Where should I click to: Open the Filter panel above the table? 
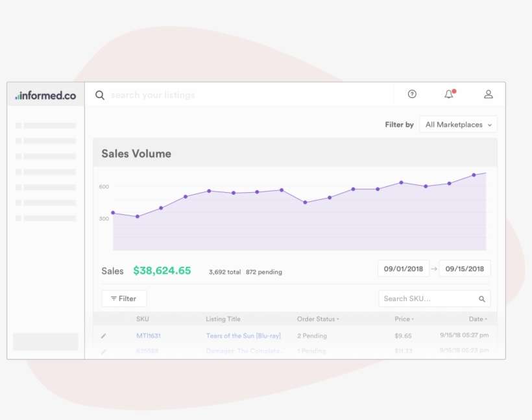(123, 299)
